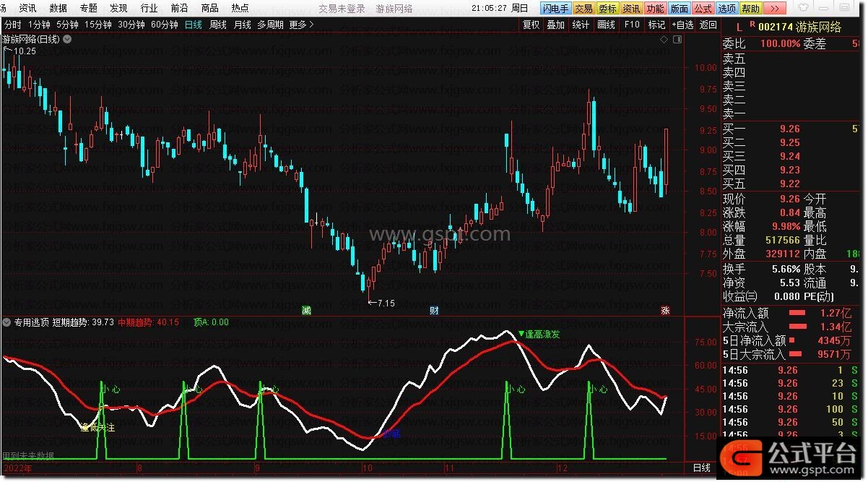
Task: Select the 日线 daily period
Action: tap(194, 25)
